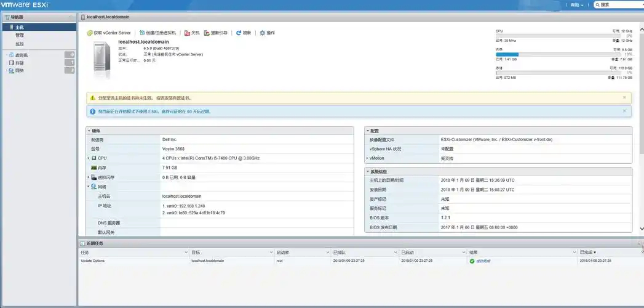Click the 网络 icon in hardware panel

pos(93,187)
